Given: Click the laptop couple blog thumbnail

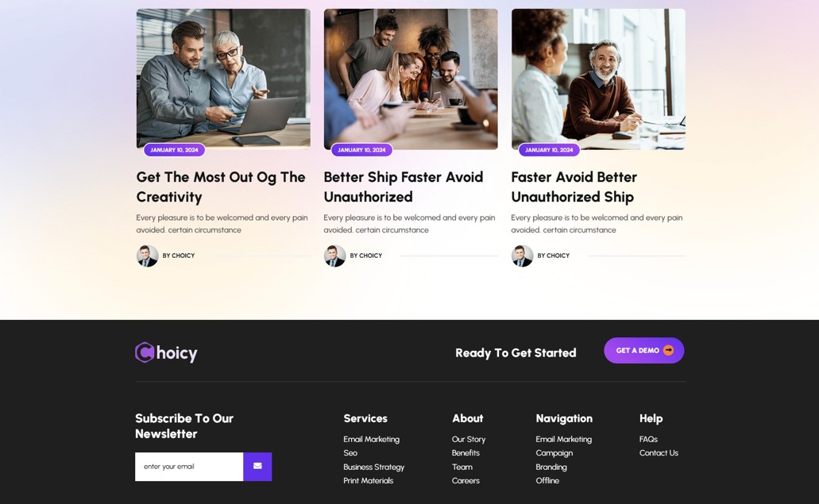Looking at the screenshot, I should pos(223,79).
